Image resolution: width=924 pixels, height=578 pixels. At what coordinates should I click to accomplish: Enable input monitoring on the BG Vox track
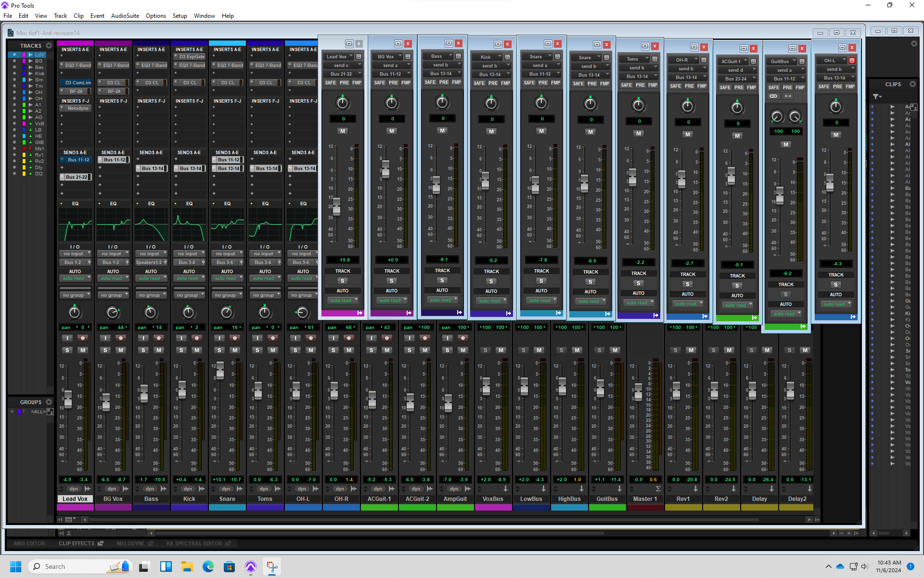(x=105, y=338)
